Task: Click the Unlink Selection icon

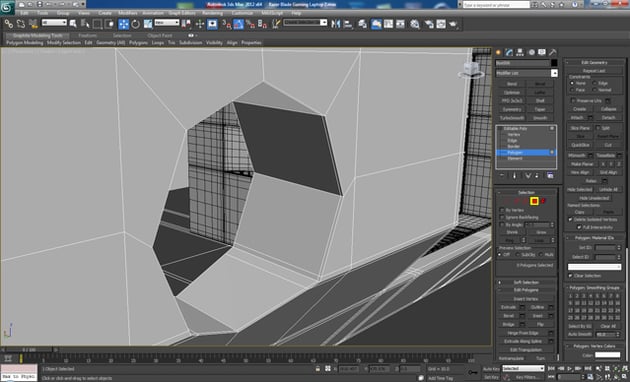Action: click(x=20, y=24)
